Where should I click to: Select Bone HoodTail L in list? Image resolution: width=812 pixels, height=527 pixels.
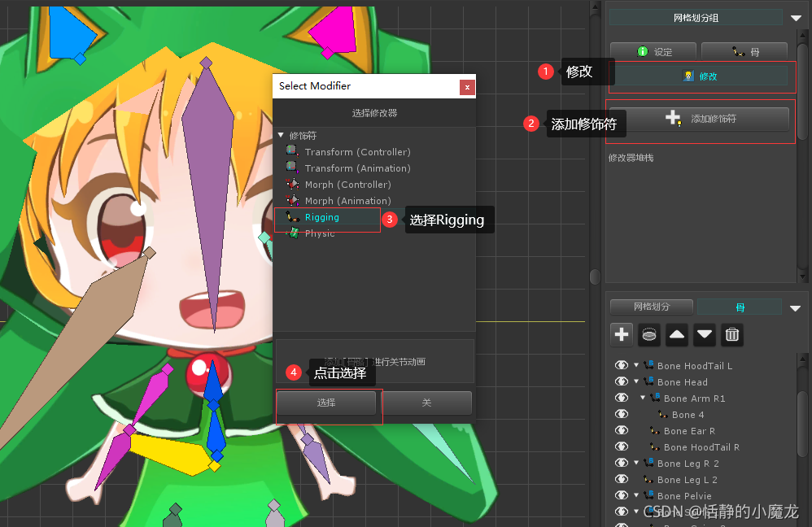click(x=695, y=366)
